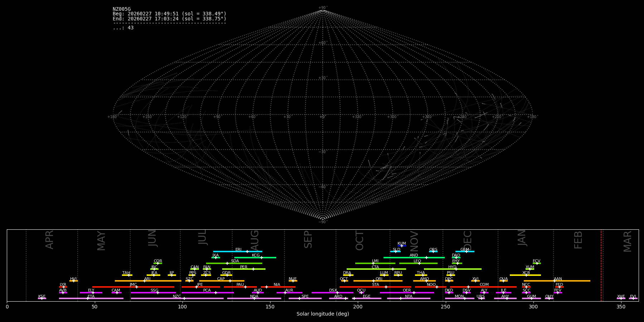Screen dimensions: 644x322
Task: Click the OER shower label
Action: tap(407, 291)
